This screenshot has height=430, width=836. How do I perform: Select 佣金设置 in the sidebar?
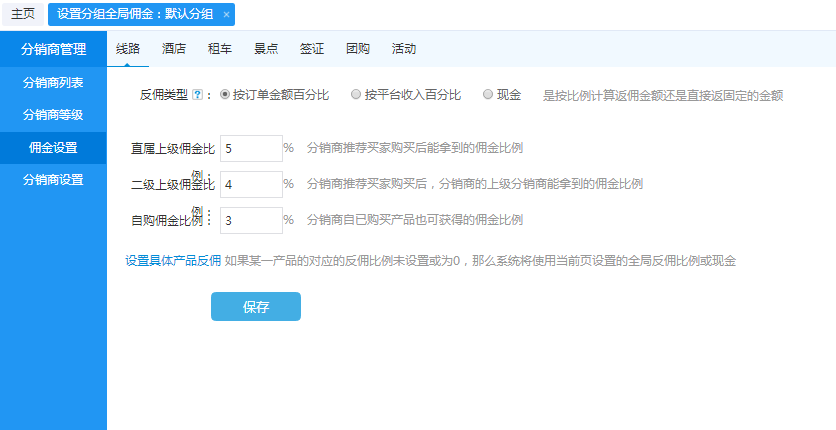[x=53, y=148]
